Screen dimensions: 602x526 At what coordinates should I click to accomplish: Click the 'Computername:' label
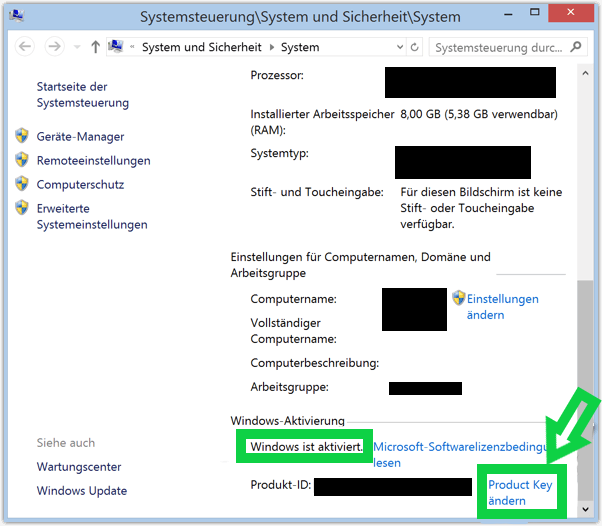[x=293, y=299]
